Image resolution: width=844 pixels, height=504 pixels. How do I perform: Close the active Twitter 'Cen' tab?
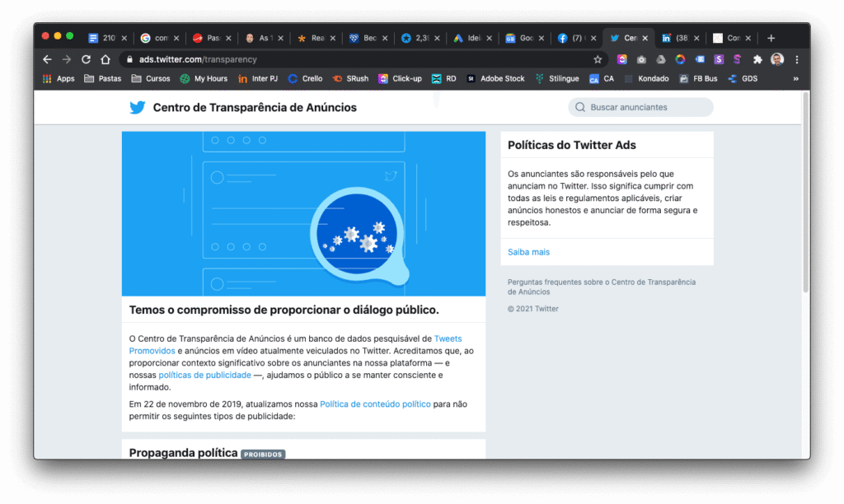click(x=645, y=38)
